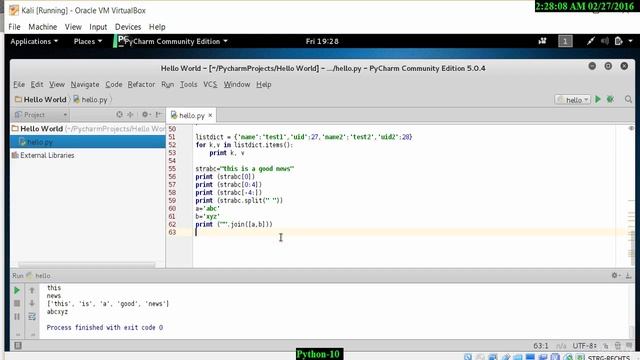Open the Navigate menu
The height and width of the screenshot is (360, 640).
point(85,84)
